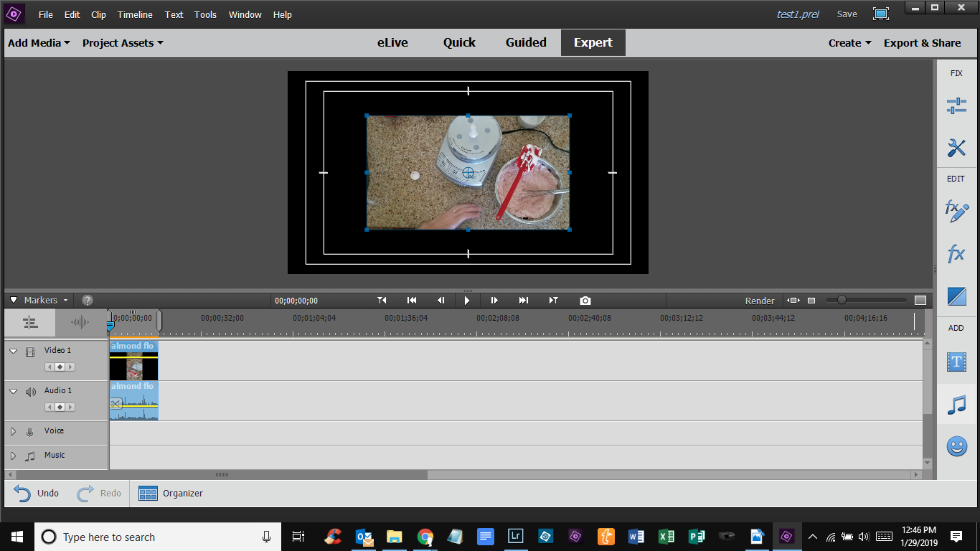Click the zoom out timeline icon

click(811, 301)
